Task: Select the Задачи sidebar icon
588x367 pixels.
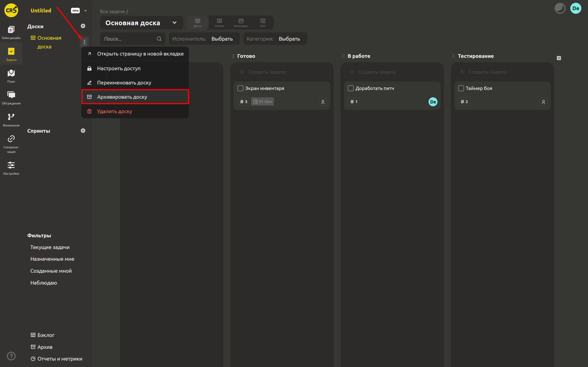Action: click(11, 54)
